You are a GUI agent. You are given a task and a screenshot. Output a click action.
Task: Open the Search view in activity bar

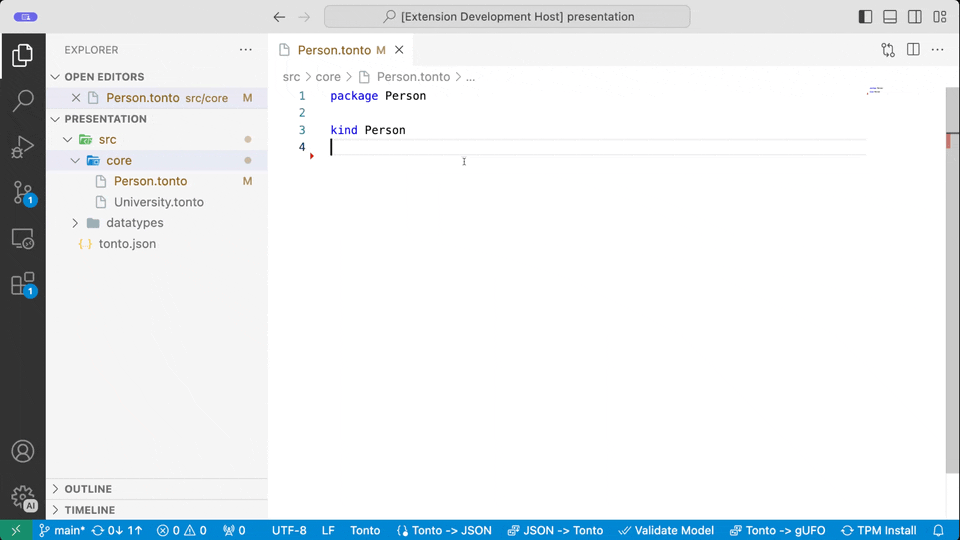pos(23,100)
